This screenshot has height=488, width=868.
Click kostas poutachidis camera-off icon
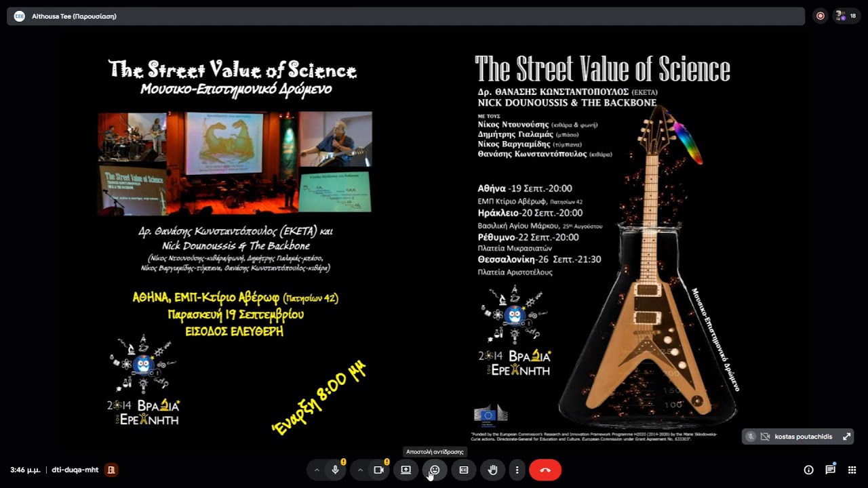tap(765, 436)
